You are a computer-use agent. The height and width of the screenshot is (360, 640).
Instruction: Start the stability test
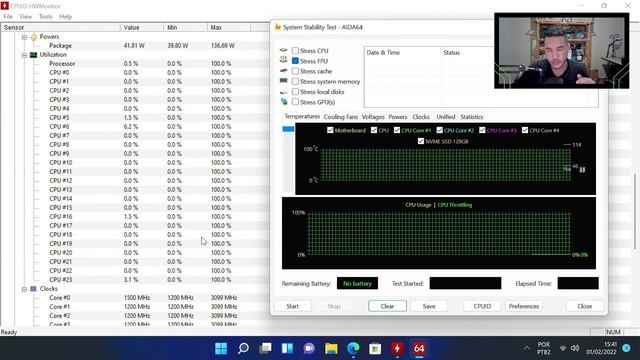[293, 306]
